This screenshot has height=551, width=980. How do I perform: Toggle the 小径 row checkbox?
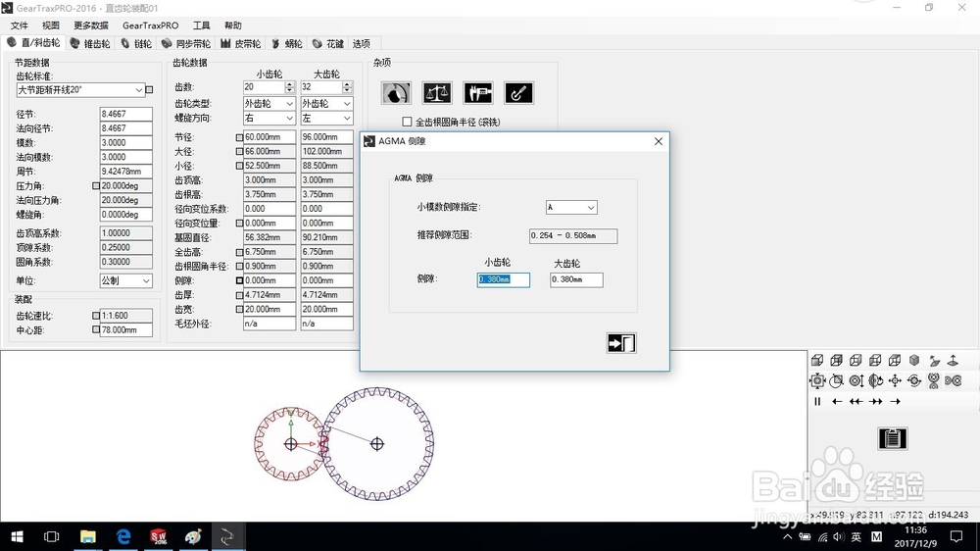pyautogui.click(x=239, y=166)
